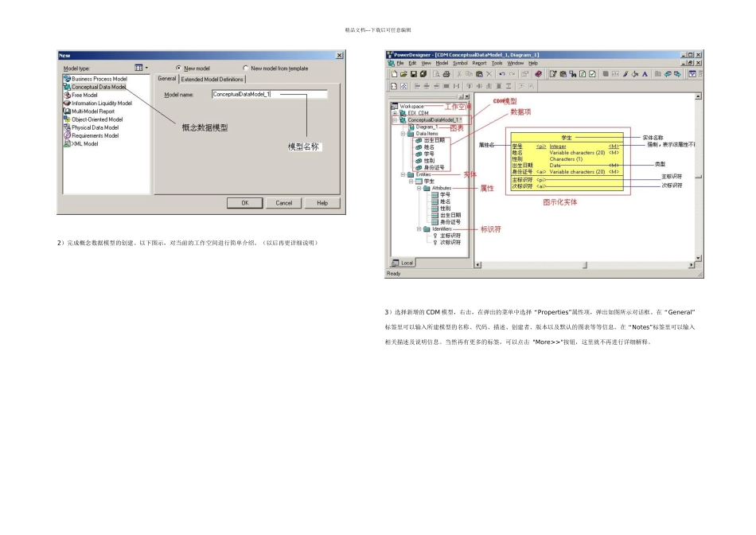Click the Save All icon in the toolbar
The height and width of the screenshot is (535, 756).
423,74
